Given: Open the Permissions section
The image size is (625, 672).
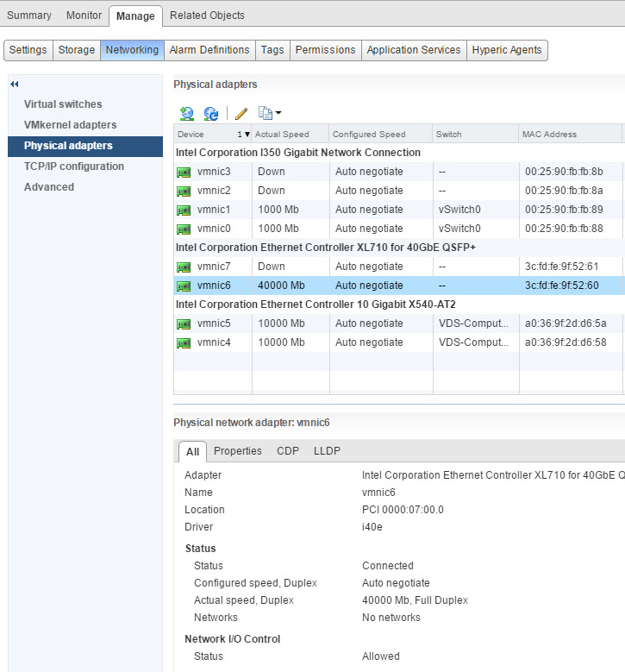Looking at the screenshot, I should 326,50.
